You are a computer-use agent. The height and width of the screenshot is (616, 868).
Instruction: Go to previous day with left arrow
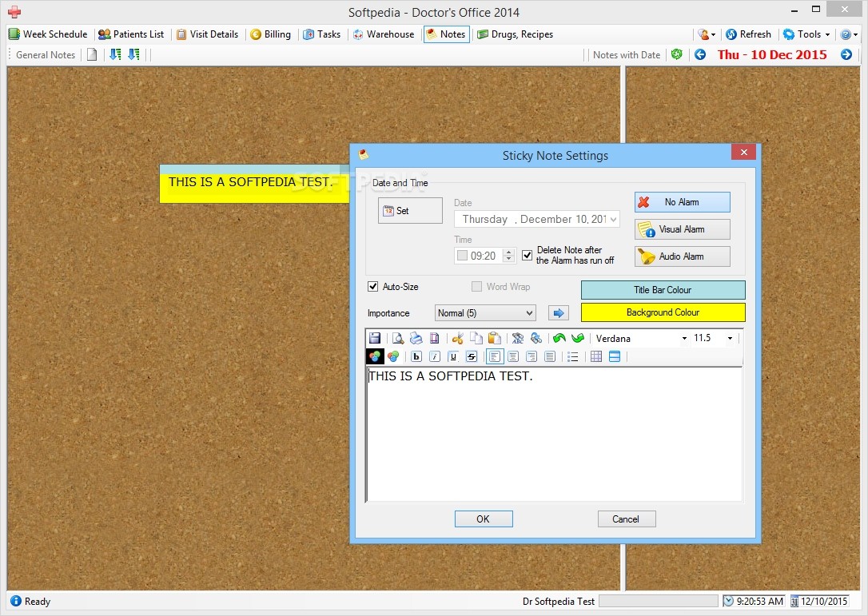700,54
